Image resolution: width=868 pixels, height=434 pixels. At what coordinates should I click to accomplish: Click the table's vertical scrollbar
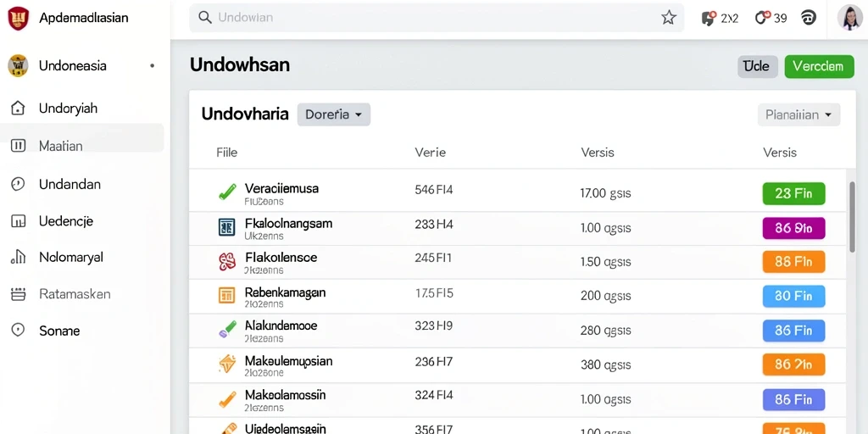852,217
